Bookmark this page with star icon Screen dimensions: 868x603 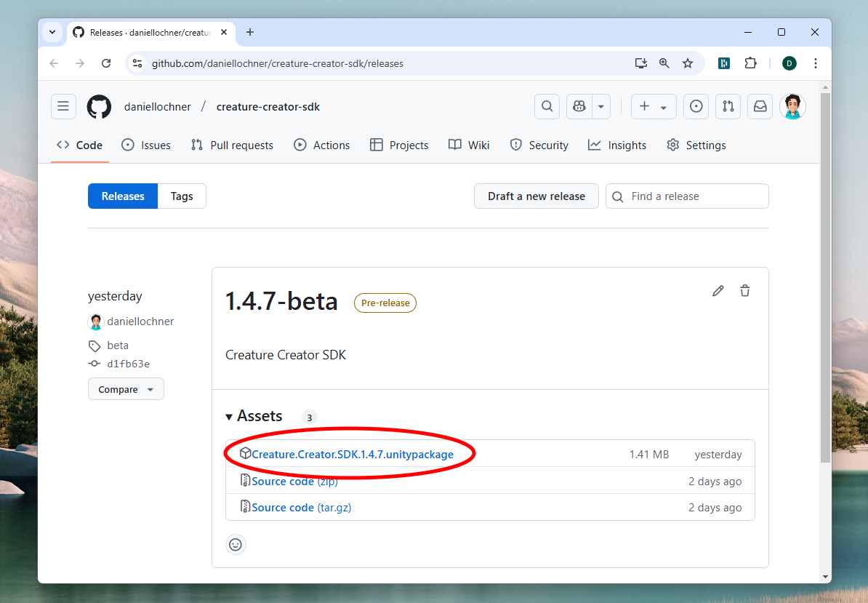coord(688,63)
